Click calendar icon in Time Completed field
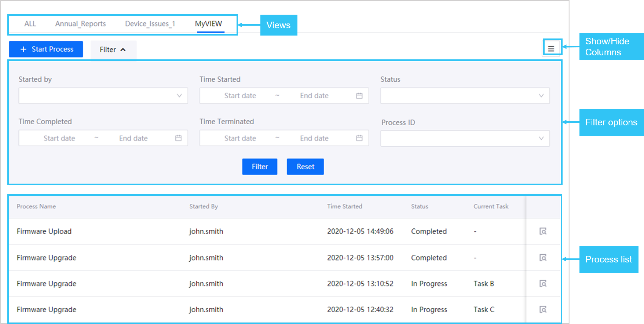Viewport: 644px width, 324px height. tap(178, 138)
